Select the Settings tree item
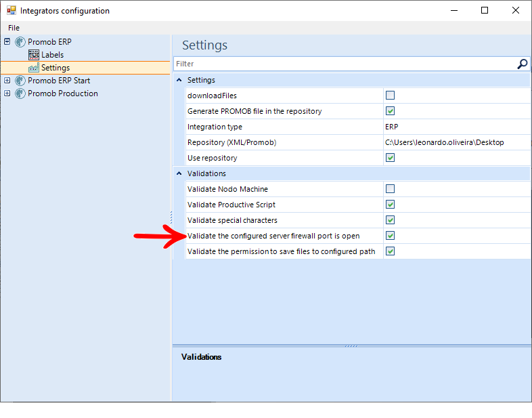Image resolution: width=532 pixels, height=418 pixels. 56,68
